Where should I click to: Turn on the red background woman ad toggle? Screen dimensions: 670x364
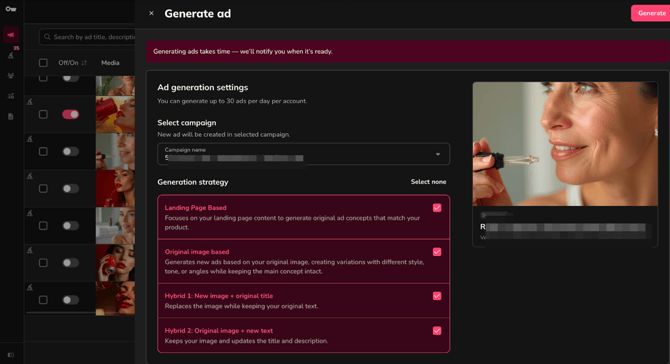[71, 188]
